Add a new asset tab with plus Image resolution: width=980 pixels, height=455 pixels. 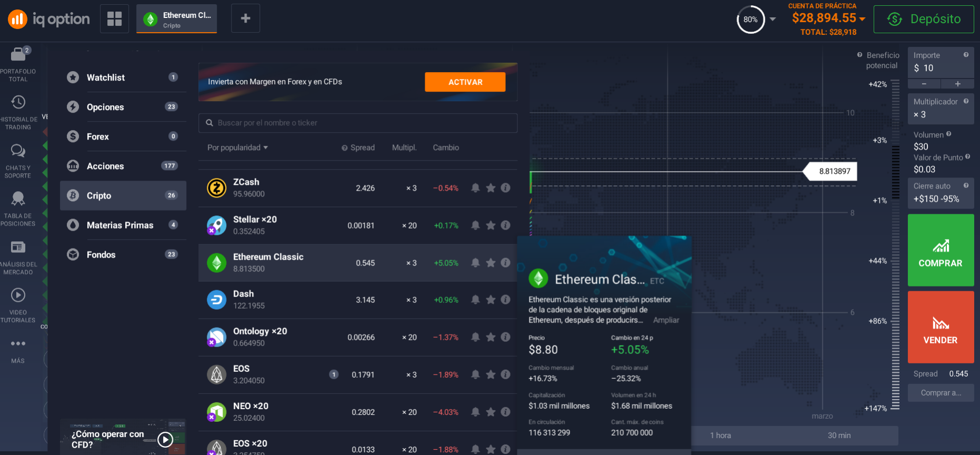point(245,18)
